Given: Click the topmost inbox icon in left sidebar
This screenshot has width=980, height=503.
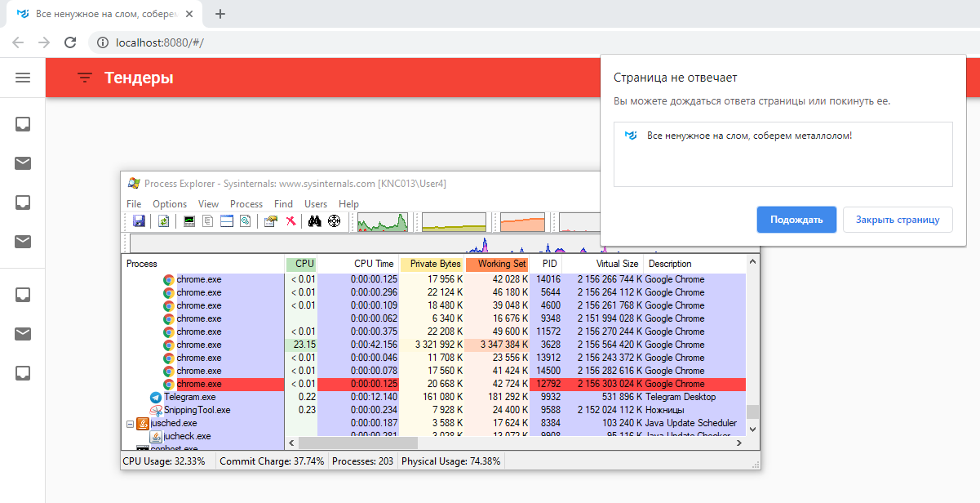Looking at the screenshot, I should pyautogui.click(x=23, y=124).
